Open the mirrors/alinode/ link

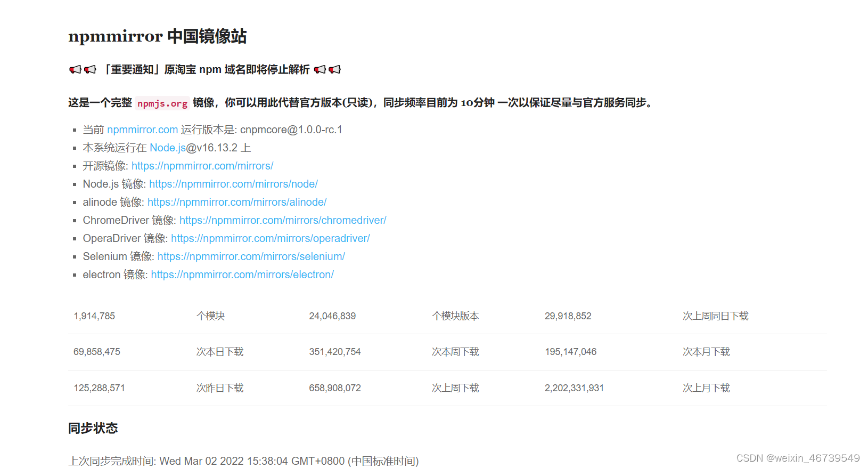(237, 202)
